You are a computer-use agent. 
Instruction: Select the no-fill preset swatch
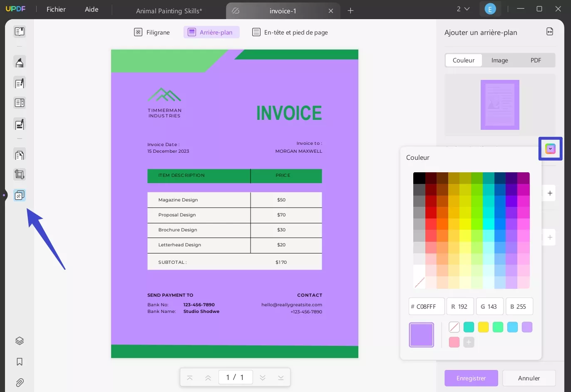point(454,327)
